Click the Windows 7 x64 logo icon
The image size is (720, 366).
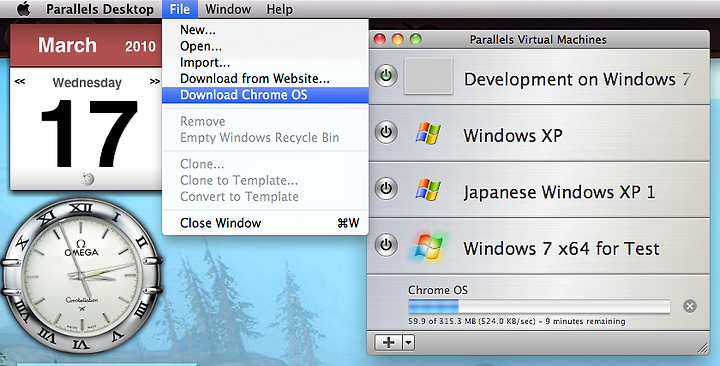pyautogui.click(x=428, y=248)
